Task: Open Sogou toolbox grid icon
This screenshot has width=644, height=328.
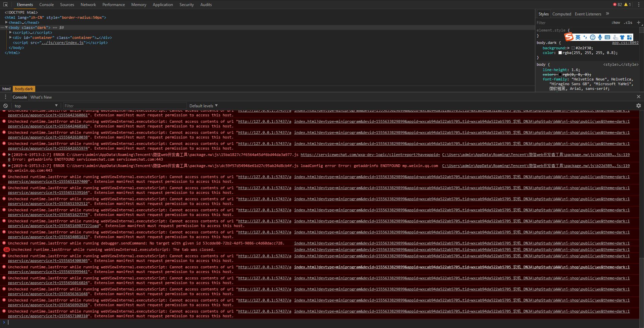Action: point(629,37)
